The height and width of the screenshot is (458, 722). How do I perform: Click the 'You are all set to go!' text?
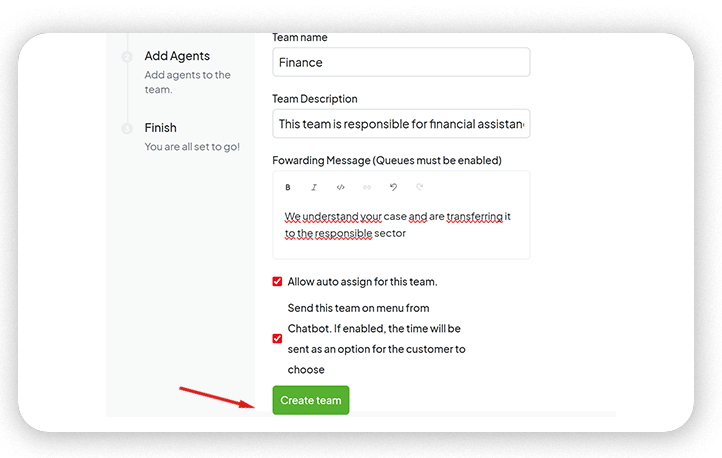pyautogui.click(x=192, y=147)
